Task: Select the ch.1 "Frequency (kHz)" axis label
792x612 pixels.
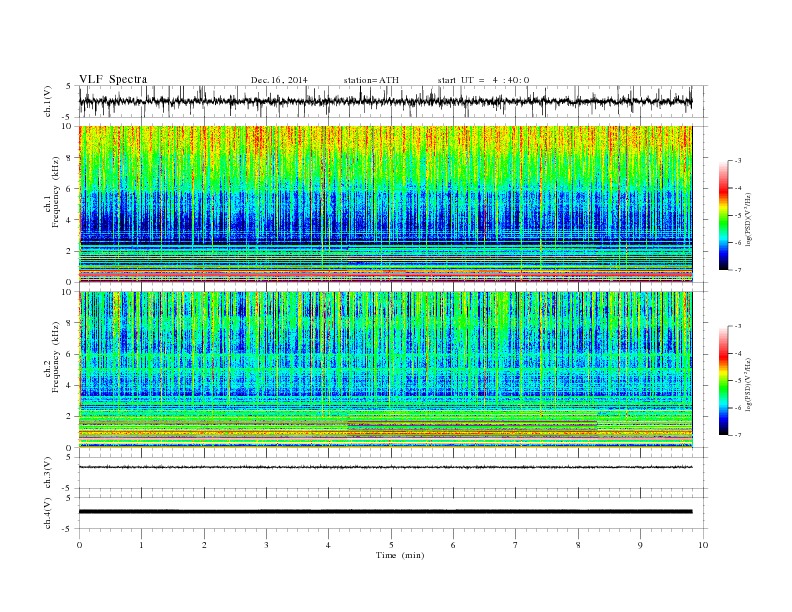Action: click(x=55, y=191)
